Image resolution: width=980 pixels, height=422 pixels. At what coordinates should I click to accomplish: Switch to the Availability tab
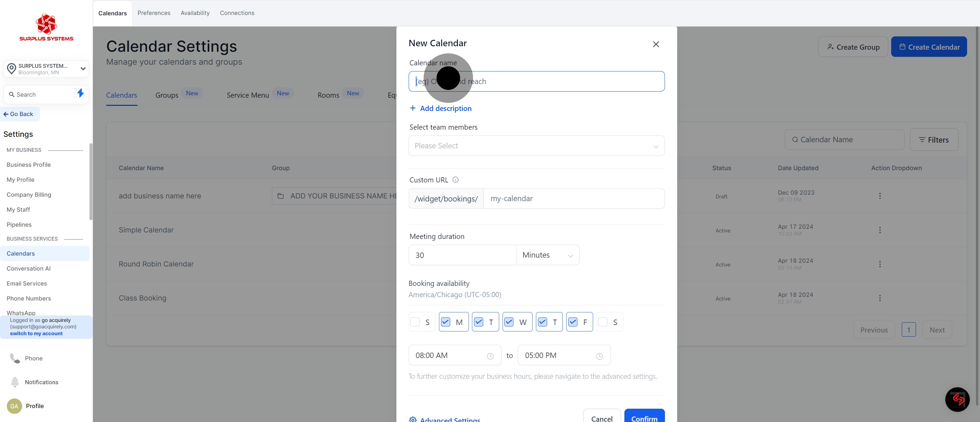(x=195, y=13)
